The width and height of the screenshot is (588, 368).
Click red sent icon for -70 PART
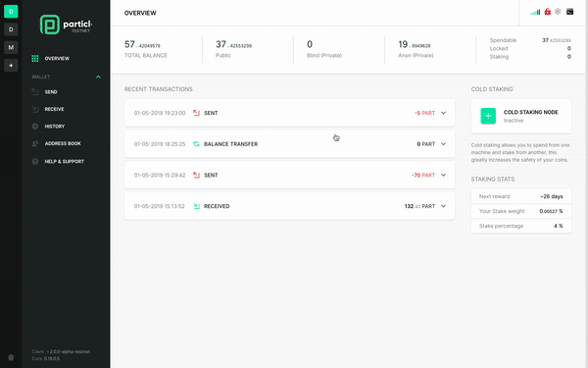pos(196,176)
